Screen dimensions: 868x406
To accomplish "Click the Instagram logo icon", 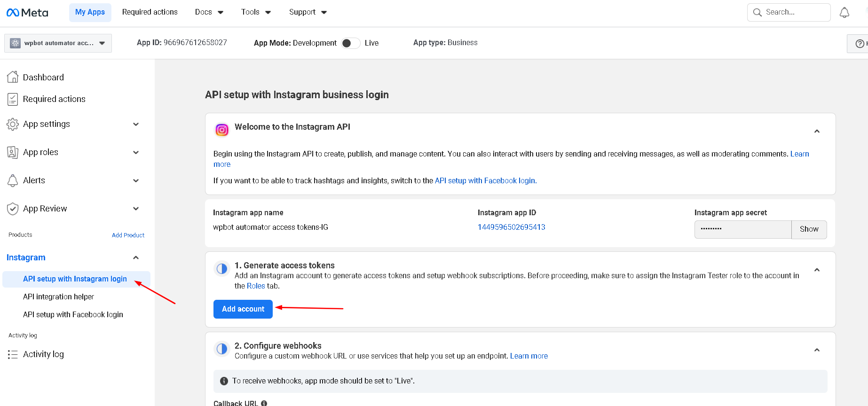I will tap(222, 130).
